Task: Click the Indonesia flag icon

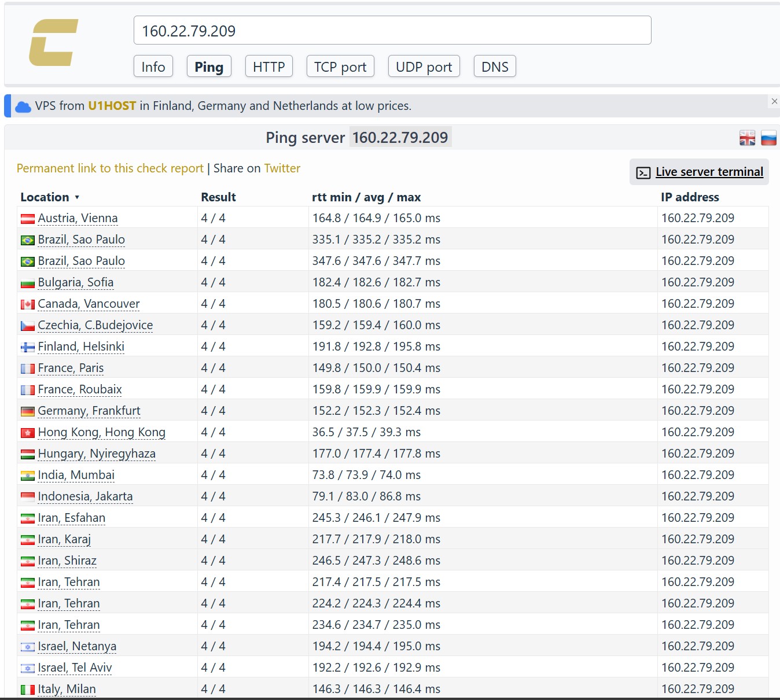Action: click(28, 497)
